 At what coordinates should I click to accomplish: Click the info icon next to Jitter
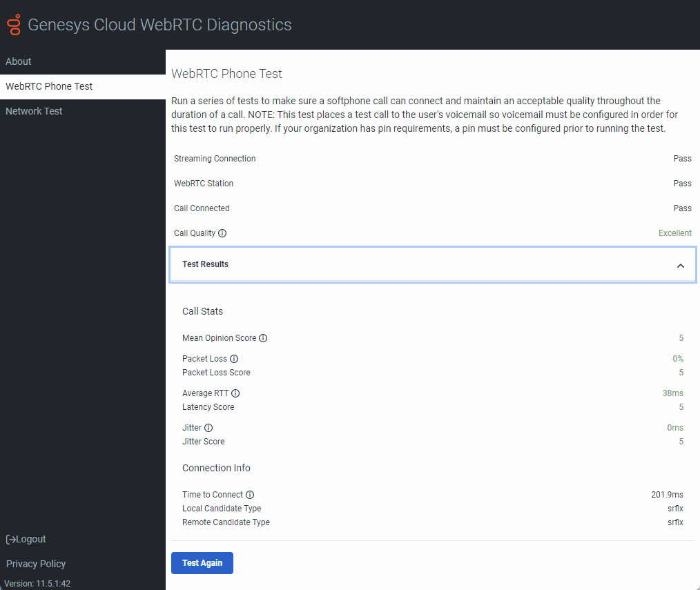click(x=208, y=428)
